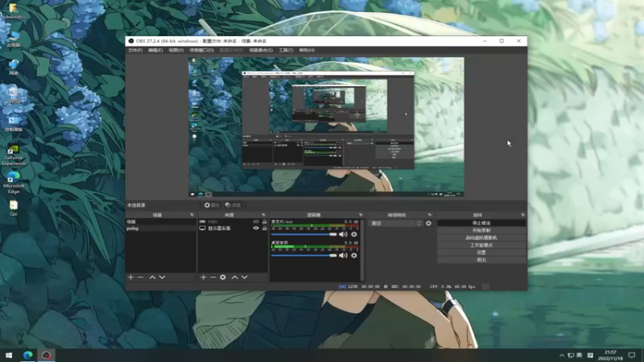Screen dimensions: 644x362
Task: Select the GeForce Experience desktop shortcut
Action: pyautogui.click(x=14, y=155)
